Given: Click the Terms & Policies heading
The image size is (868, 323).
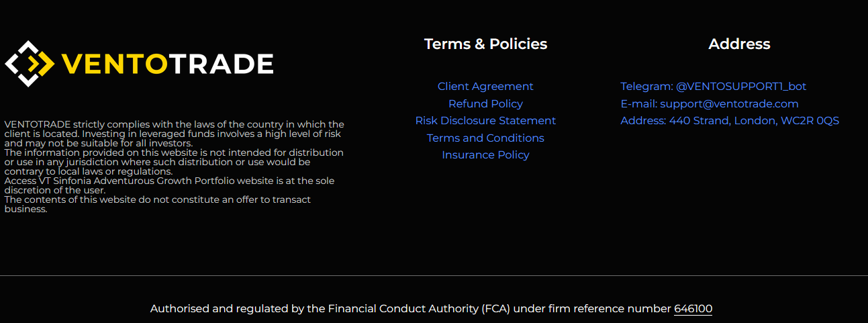Looking at the screenshot, I should [x=485, y=44].
